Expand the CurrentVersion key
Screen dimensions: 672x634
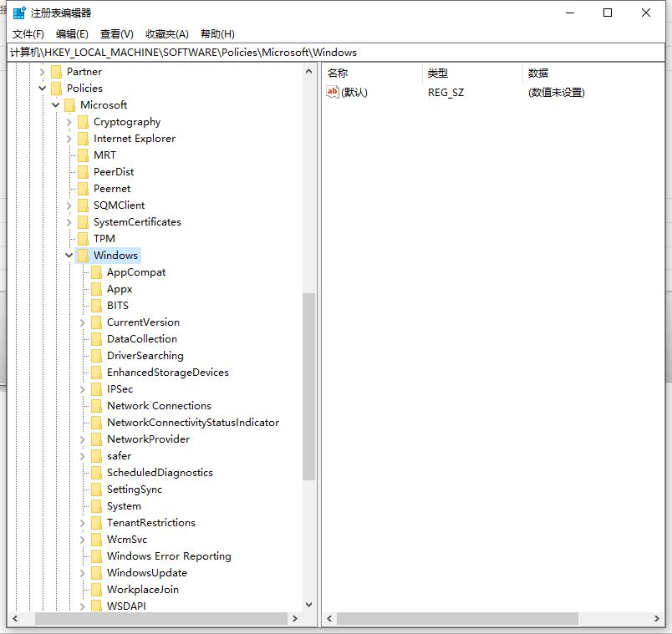(82, 322)
